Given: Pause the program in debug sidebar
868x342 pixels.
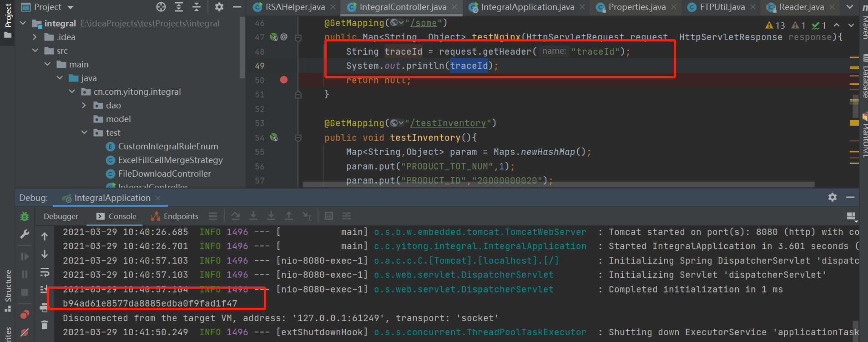Looking at the screenshot, I should click(x=25, y=274).
